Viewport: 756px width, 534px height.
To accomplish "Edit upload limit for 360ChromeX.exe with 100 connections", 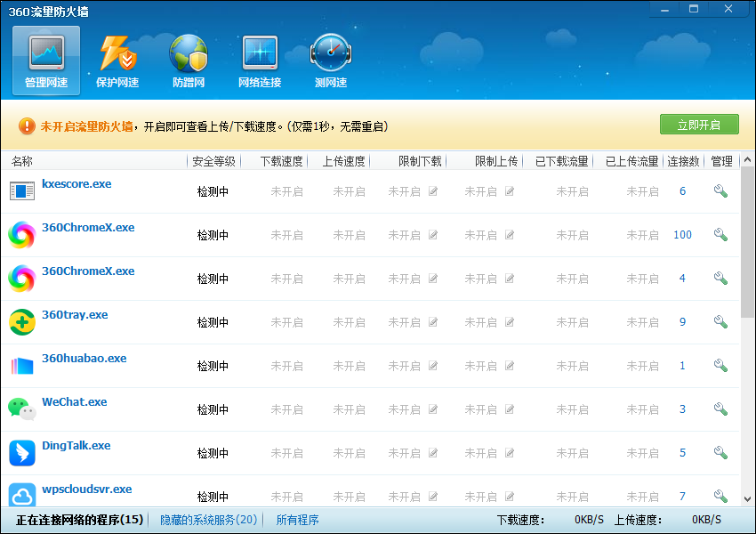I will (x=509, y=235).
